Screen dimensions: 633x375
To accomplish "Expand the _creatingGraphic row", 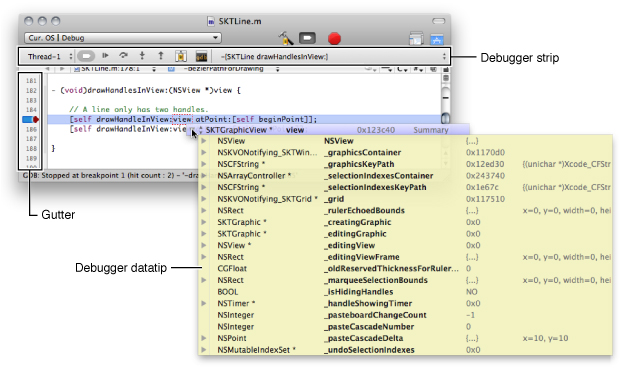I will tap(204, 222).
